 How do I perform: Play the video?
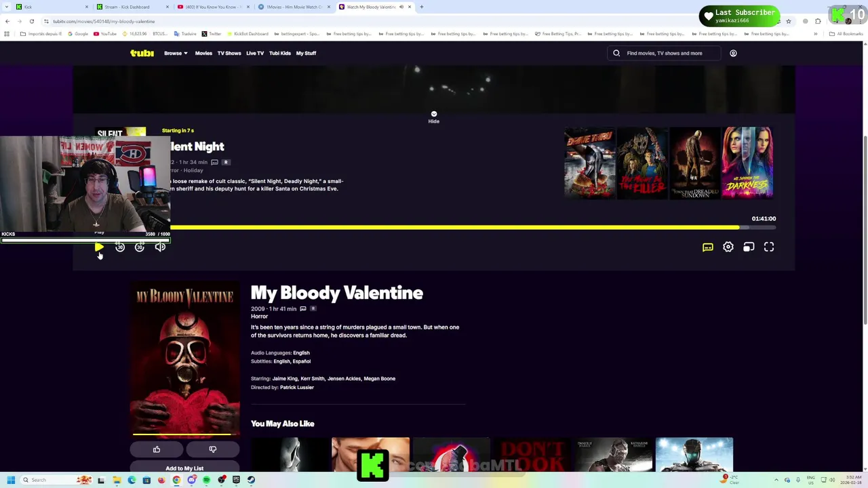tap(99, 247)
